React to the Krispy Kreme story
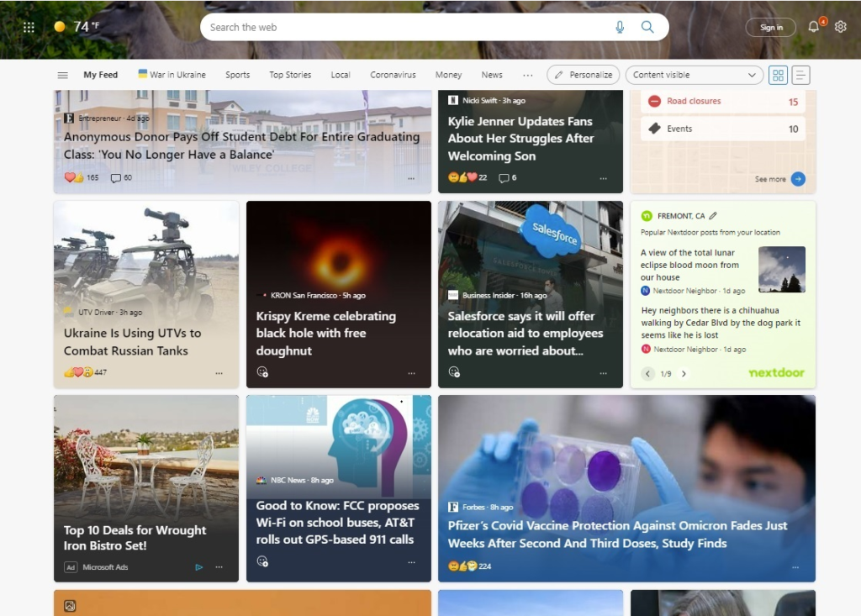861x616 pixels. tap(262, 372)
